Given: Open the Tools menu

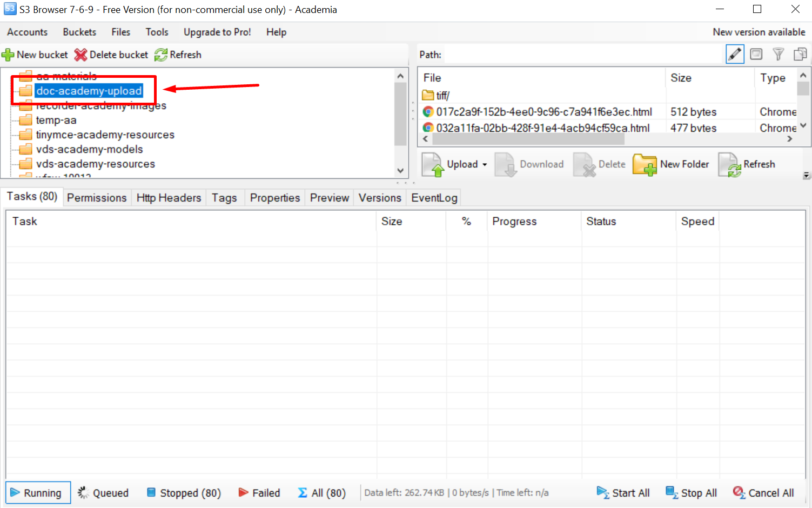Looking at the screenshot, I should point(157,32).
